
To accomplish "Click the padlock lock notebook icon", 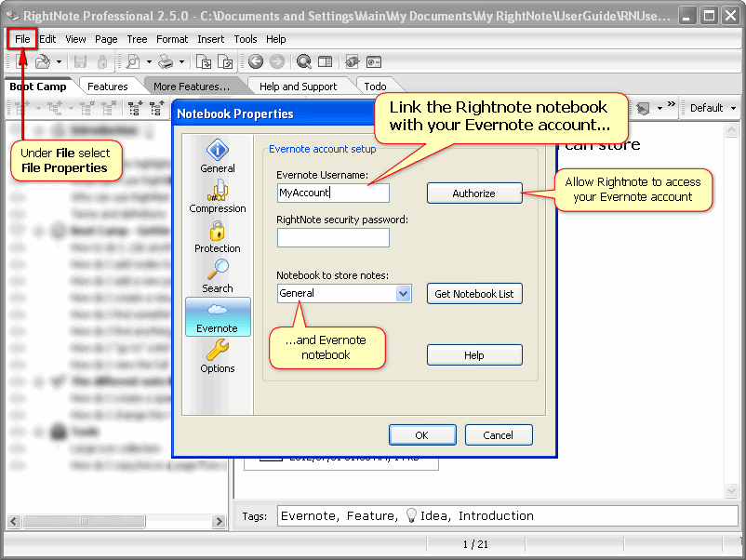I will 101,61.
